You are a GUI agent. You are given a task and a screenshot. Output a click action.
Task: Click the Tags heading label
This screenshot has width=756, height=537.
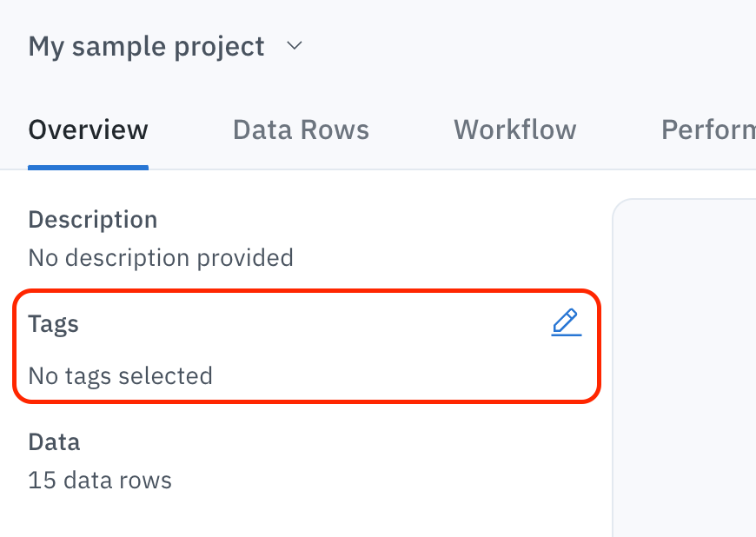[x=54, y=324]
